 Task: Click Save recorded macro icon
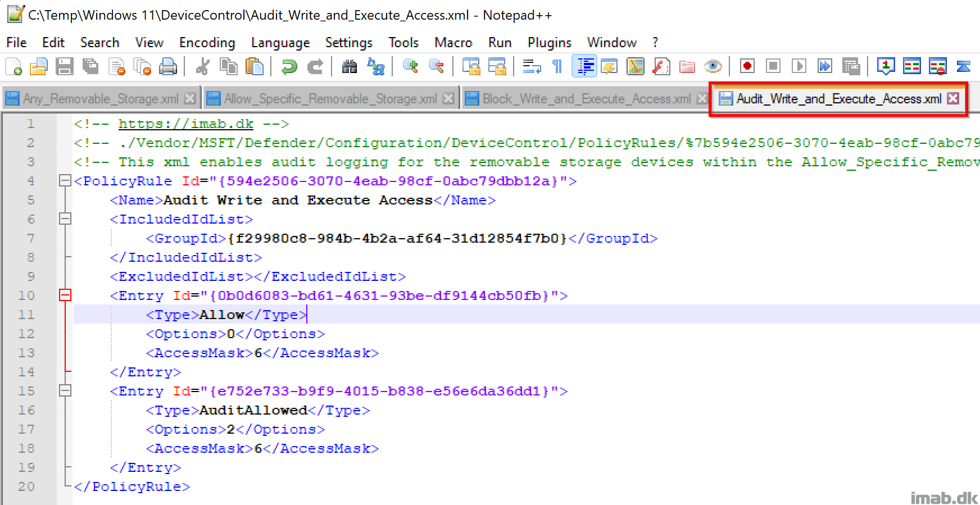851,66
